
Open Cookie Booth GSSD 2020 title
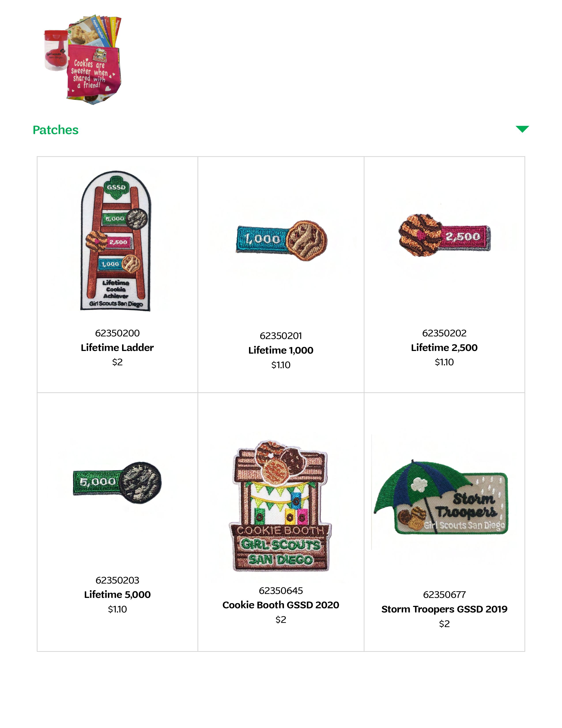(281, 605)
